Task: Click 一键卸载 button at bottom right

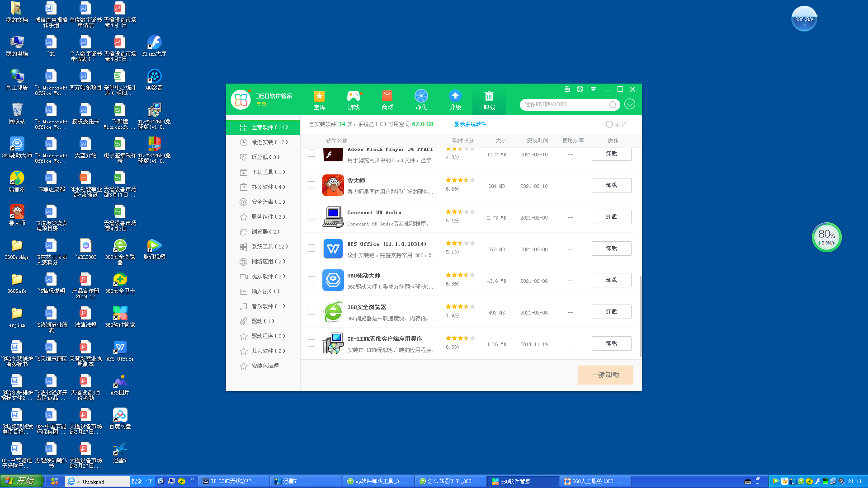Action: (x=605, y=374)
